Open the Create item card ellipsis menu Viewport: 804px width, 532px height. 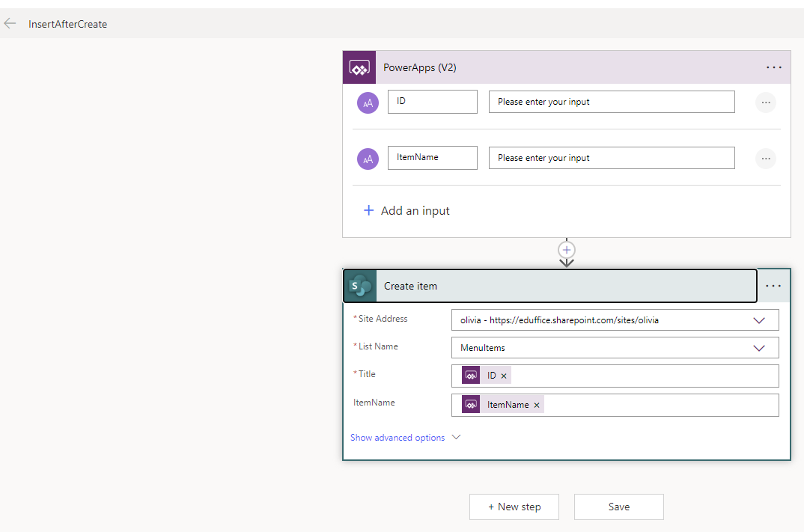[773, 285]
